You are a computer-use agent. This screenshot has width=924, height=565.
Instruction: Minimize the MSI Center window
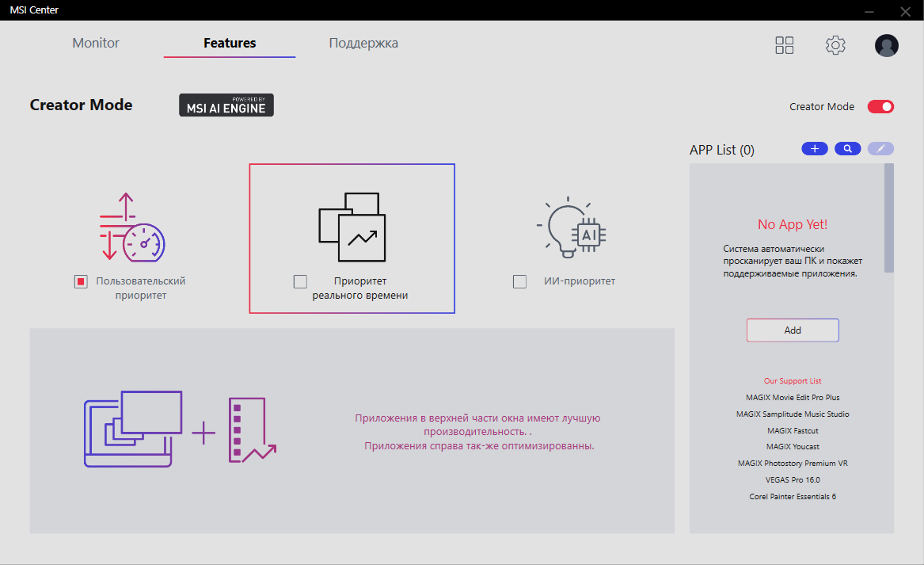(x=869, y=11)
